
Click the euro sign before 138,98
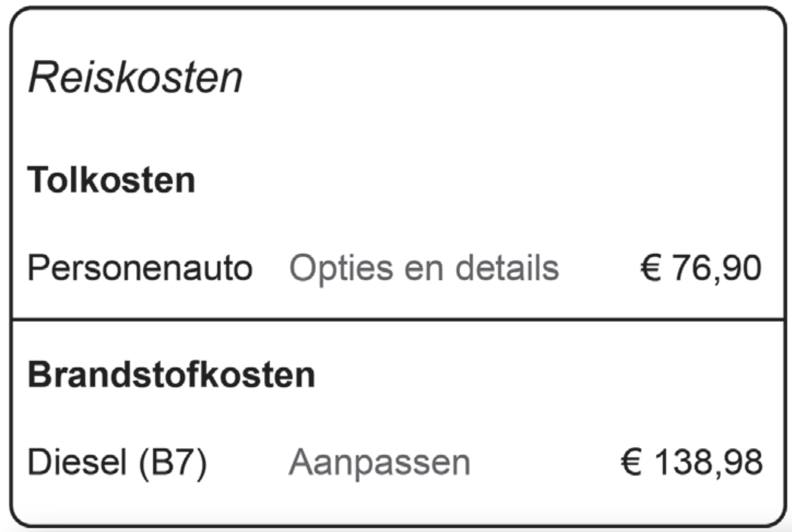tap(631, 462)
